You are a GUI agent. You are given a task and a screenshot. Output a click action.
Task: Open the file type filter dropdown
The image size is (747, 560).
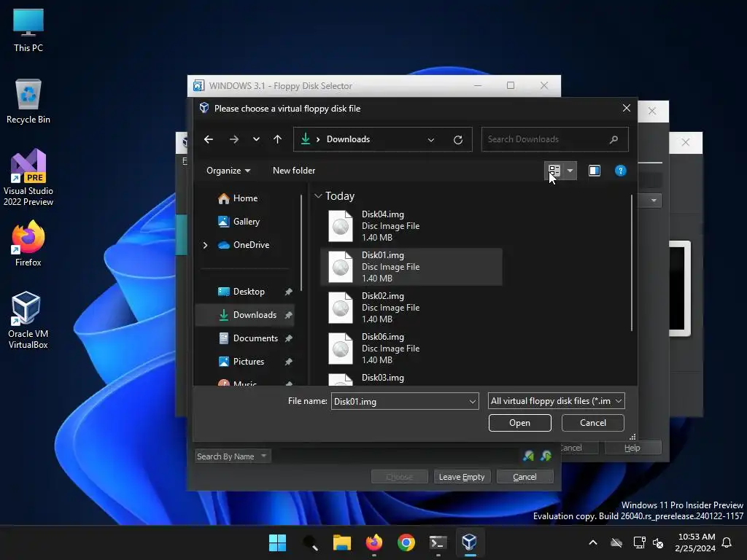[556, 401]
